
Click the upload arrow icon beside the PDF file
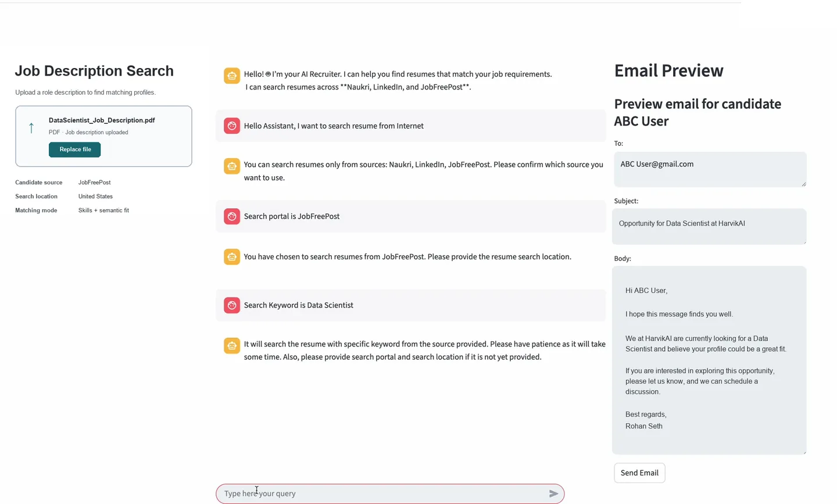(x=31, y=128)
